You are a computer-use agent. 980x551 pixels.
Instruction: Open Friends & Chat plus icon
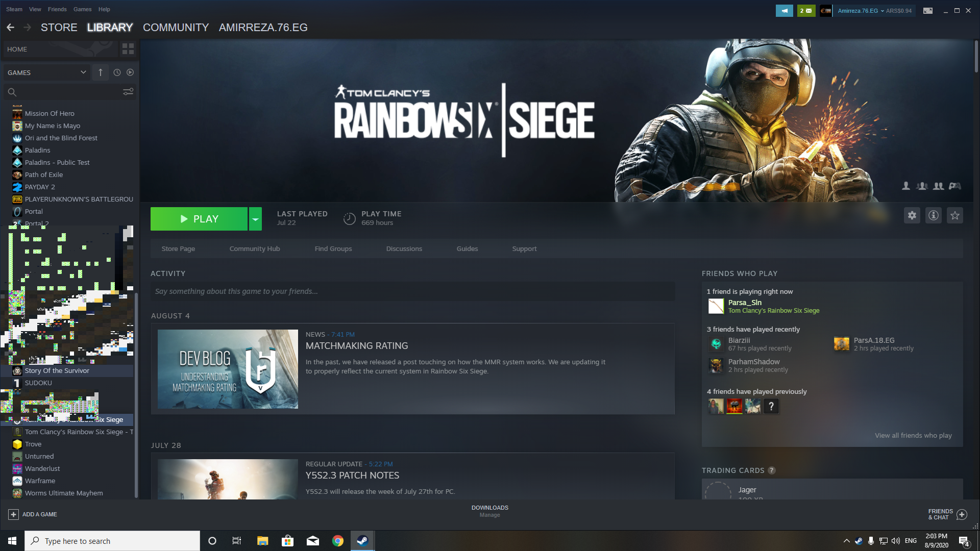962,514
